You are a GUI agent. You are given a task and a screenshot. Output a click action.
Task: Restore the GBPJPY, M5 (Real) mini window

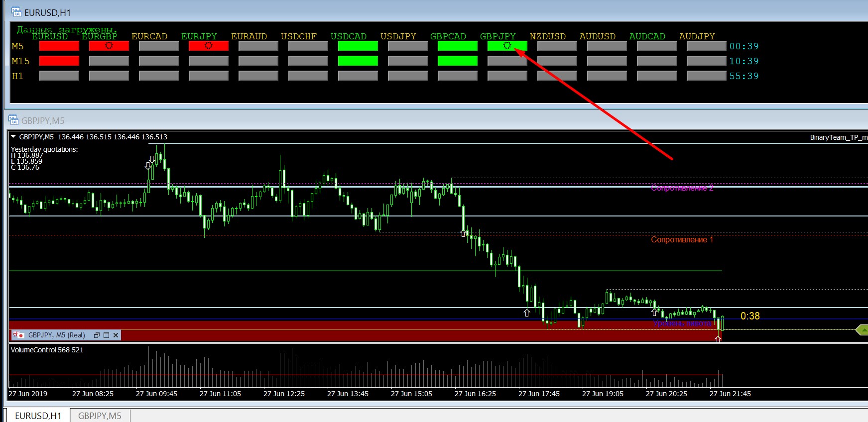[x=97, y=335]
